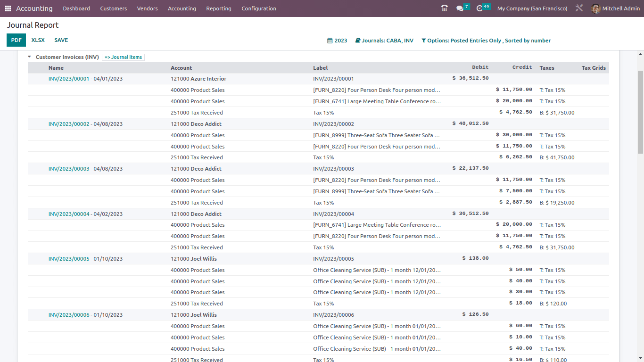This screenshot has width=644, height=362.
Task: Open the Reporting menu
Action: (x=219, y=8)
